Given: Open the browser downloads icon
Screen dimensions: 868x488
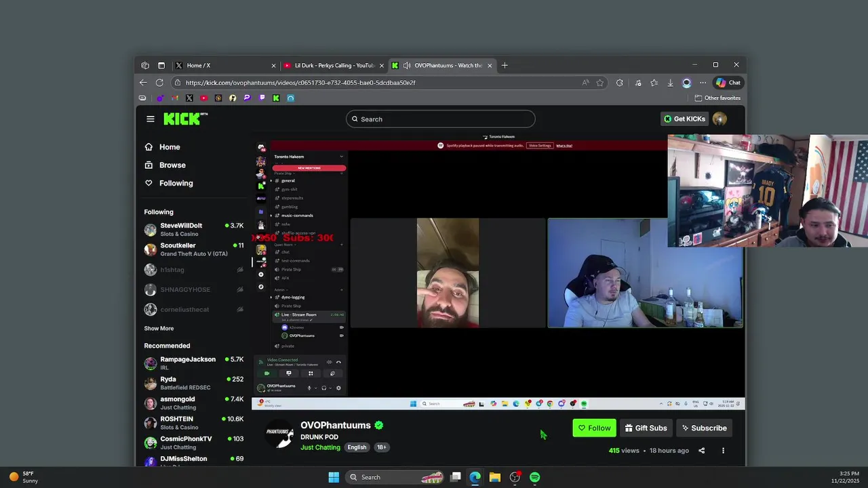Looking at the screenshot, I should coord(670,83).
